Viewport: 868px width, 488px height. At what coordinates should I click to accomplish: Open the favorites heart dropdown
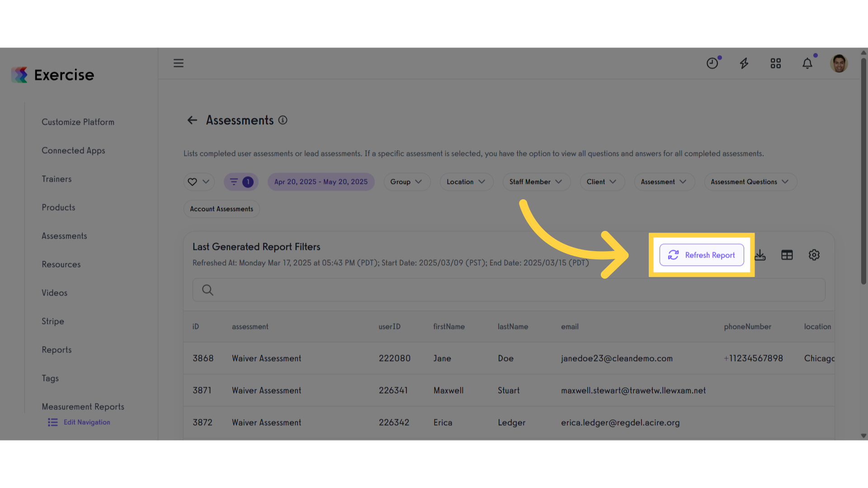tap(199, 182)
